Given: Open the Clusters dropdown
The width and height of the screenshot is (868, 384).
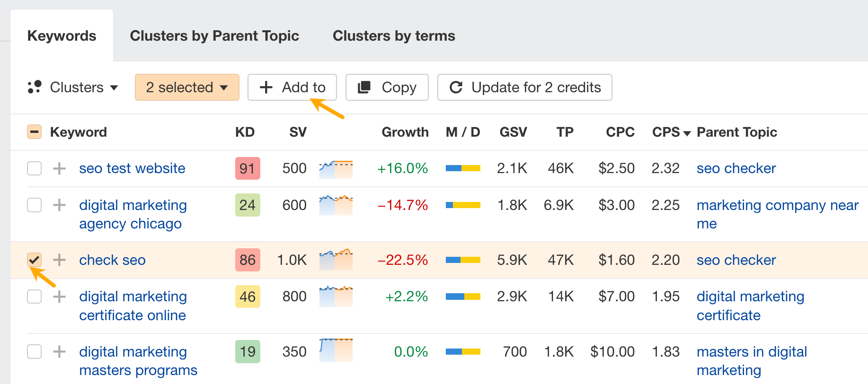Looking at the screenshot, I should (84, 87).
